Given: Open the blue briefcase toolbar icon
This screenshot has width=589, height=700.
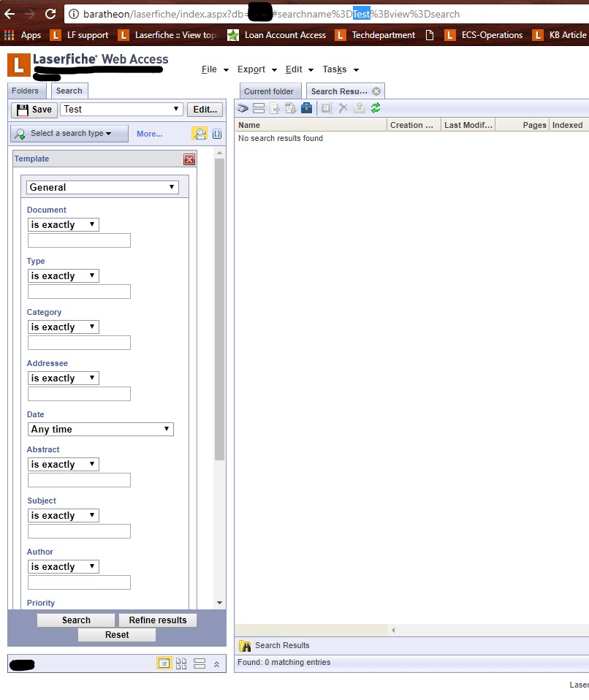Looking at the screenshot, I should [306, 108].
